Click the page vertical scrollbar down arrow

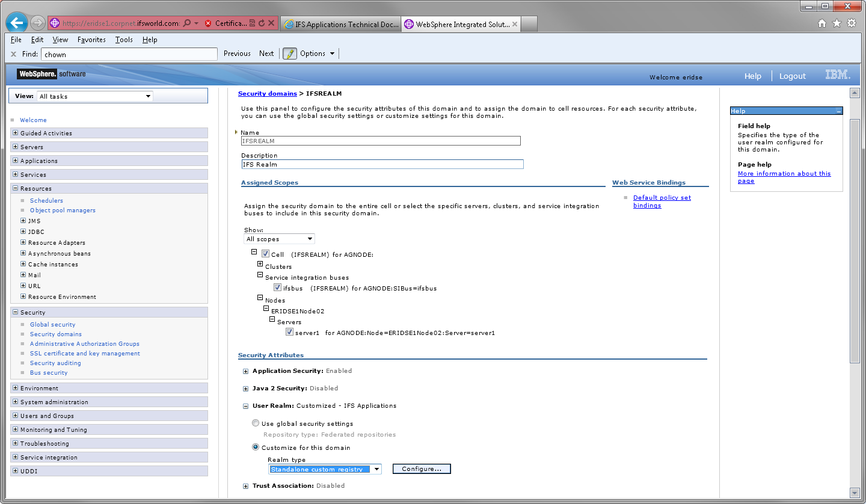855,493
